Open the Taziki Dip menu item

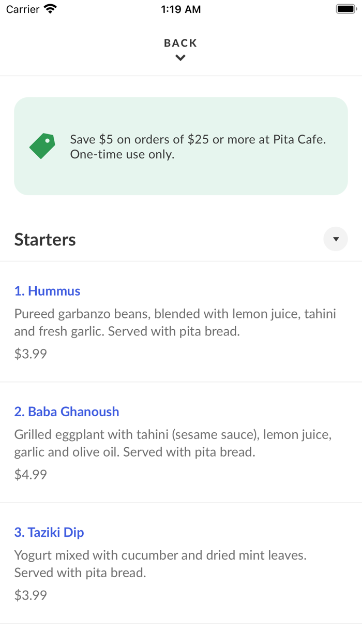(49, 532)
